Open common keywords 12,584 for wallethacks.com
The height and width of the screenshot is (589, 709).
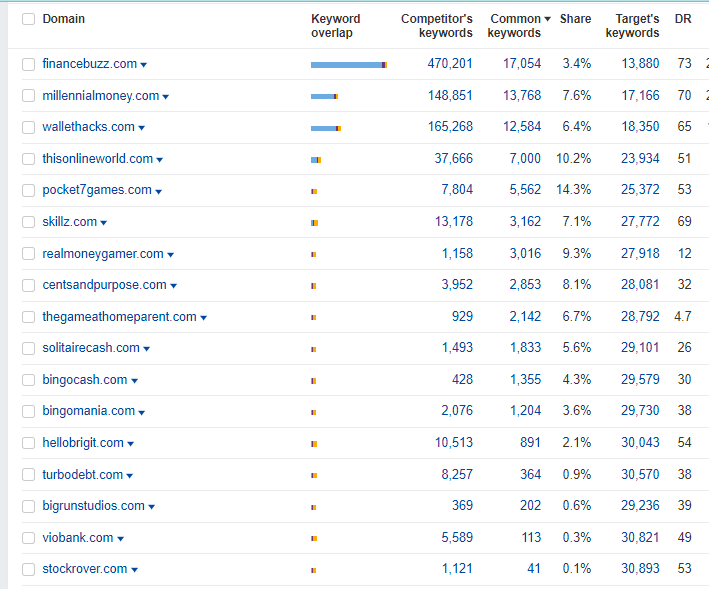click(x=522, y=127)
